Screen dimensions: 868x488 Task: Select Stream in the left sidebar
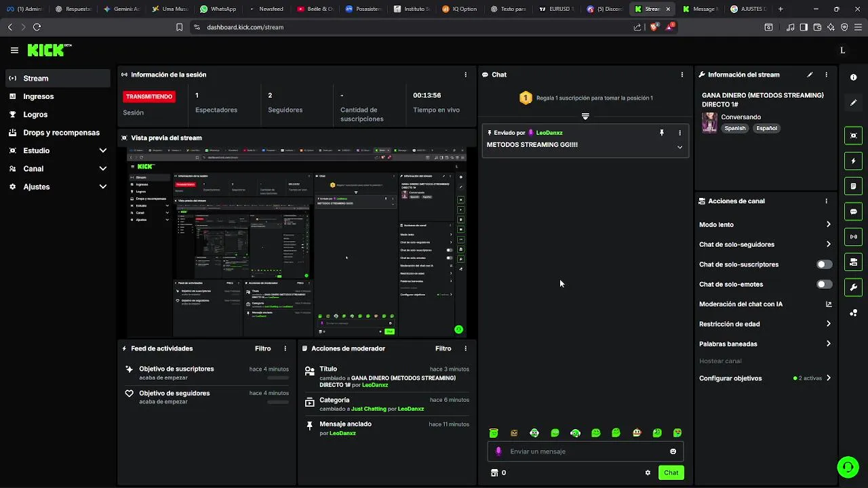click(58, 78)
